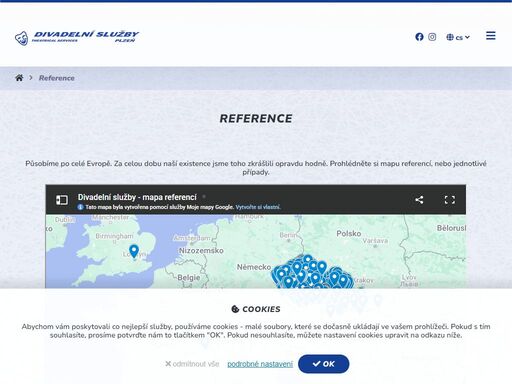The height and width of the screenshot is (384, 512).
Task: Open the 'Vytvořte si vlastní' link
Action: (x=258, y=207)
